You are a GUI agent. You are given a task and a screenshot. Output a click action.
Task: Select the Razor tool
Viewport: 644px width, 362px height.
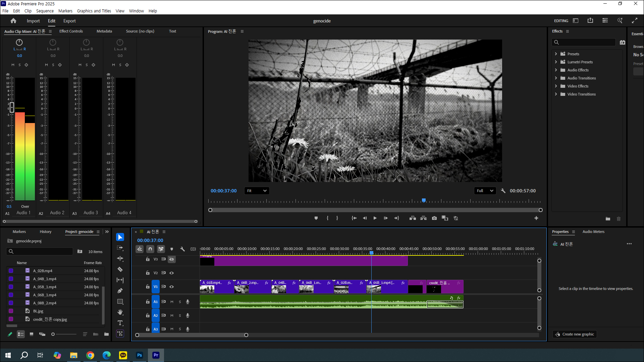120,269
